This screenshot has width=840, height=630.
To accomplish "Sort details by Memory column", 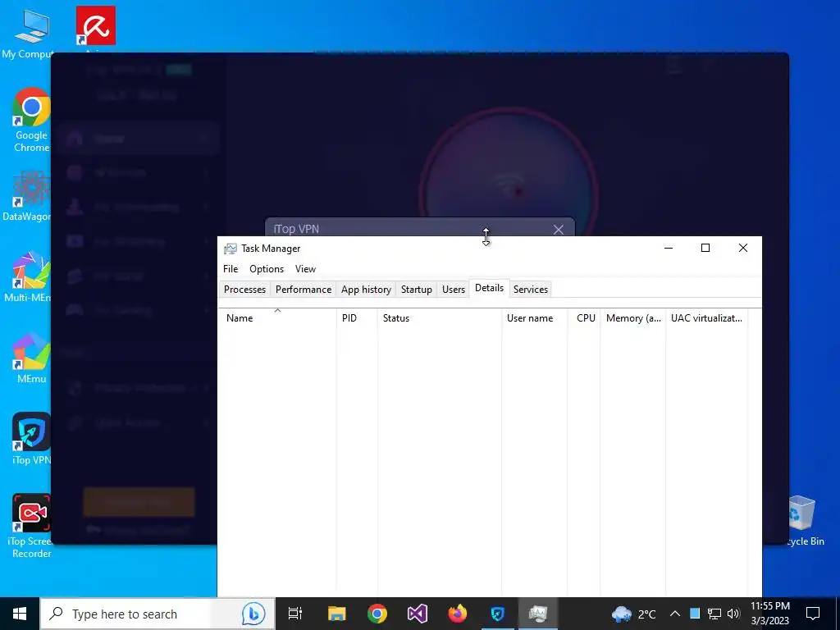I will 632,318.
